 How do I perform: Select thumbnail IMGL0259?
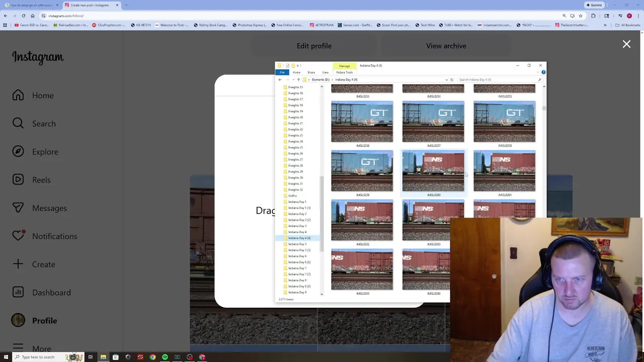(362, 173)
